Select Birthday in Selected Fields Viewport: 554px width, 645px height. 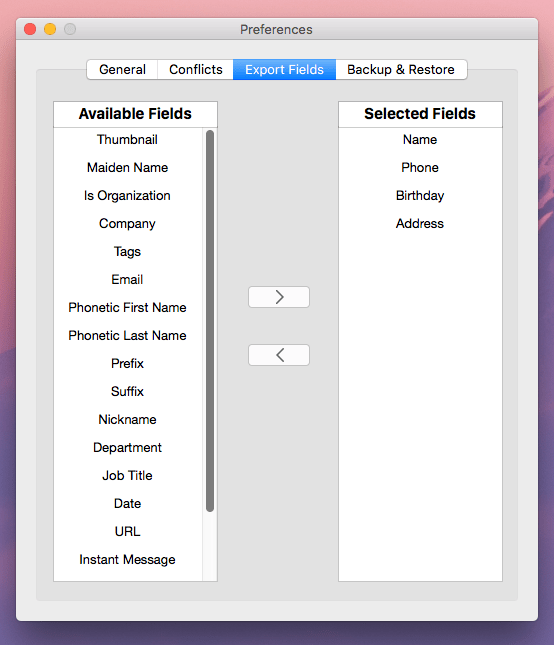(x=420, y=196)
